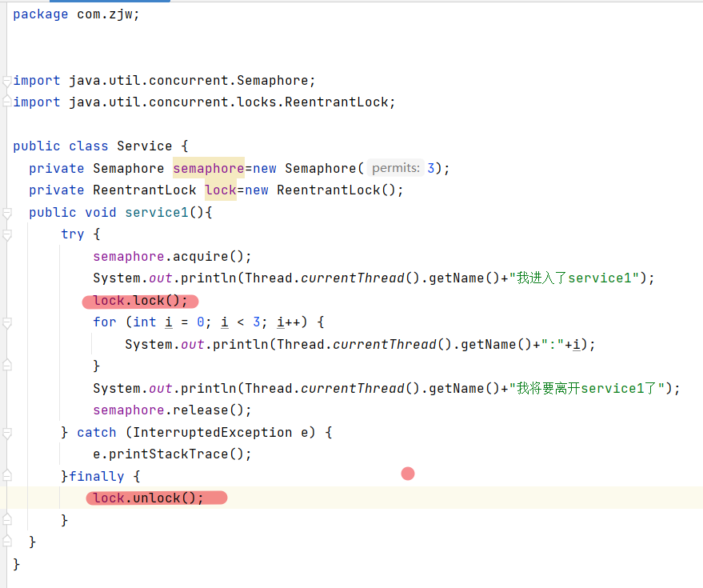Click 'int' keyword in the for loop
The width and height of the screenshot is (703, 588).
pos(145,322)
